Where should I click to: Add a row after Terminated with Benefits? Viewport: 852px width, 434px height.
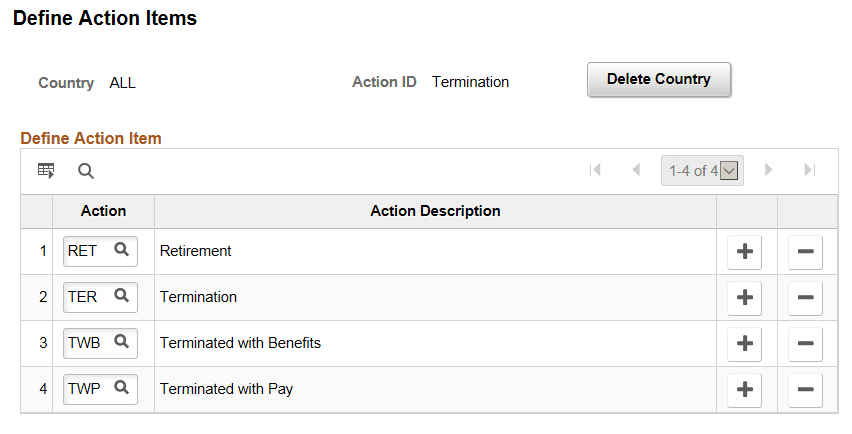(x=744, y=344)
